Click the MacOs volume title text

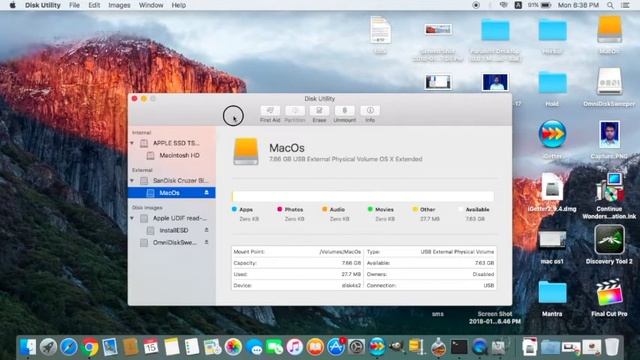point(287,148)
